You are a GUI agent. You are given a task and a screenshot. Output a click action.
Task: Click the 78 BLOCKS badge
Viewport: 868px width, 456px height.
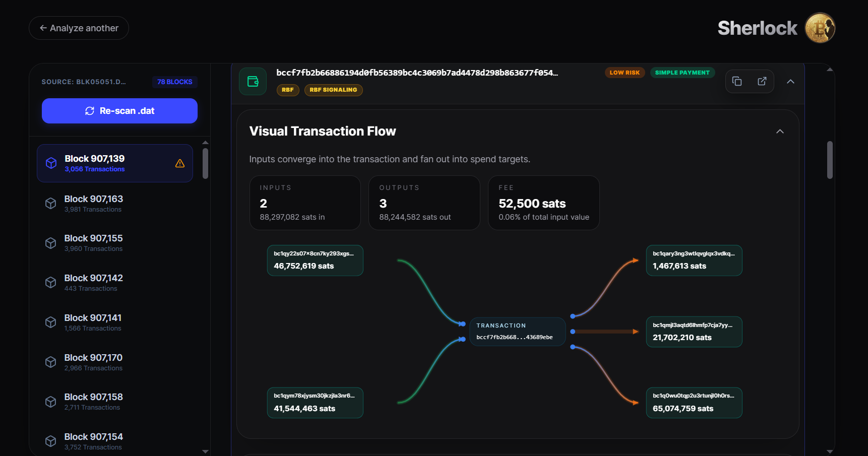174,82
